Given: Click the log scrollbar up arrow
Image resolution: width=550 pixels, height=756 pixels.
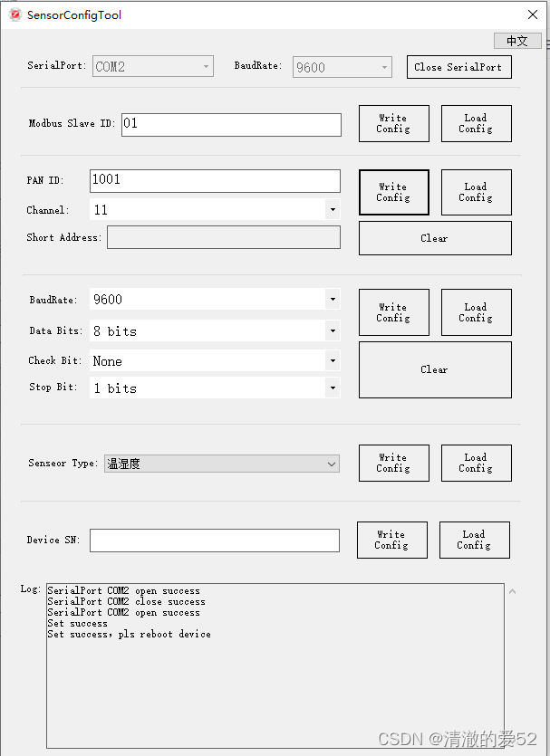Looking at the screenshot, I should point(512,591).
